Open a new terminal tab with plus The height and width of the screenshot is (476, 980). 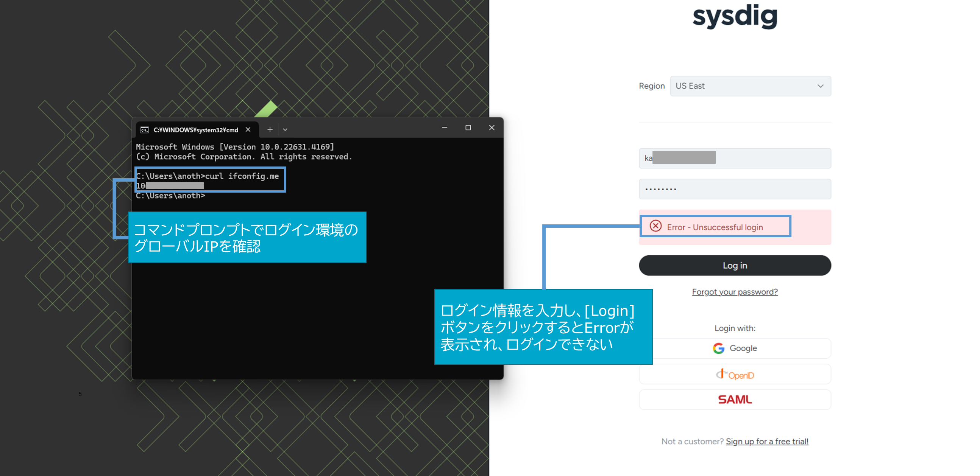270,130
